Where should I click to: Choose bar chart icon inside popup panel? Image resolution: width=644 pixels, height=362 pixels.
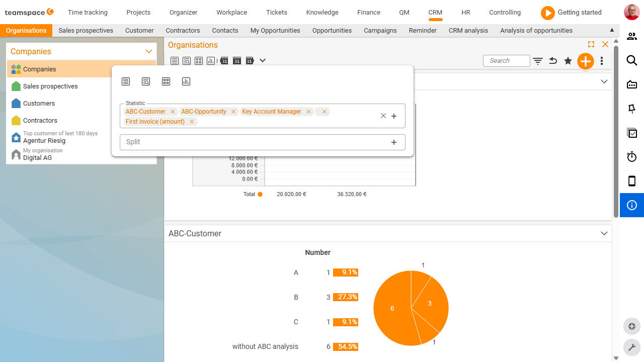click(x=186, y=81)
